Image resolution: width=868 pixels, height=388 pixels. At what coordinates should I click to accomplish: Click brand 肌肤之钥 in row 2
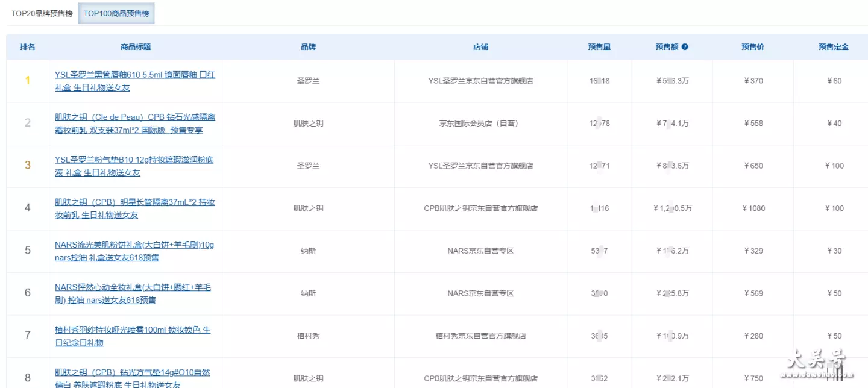tap(308, 124)
